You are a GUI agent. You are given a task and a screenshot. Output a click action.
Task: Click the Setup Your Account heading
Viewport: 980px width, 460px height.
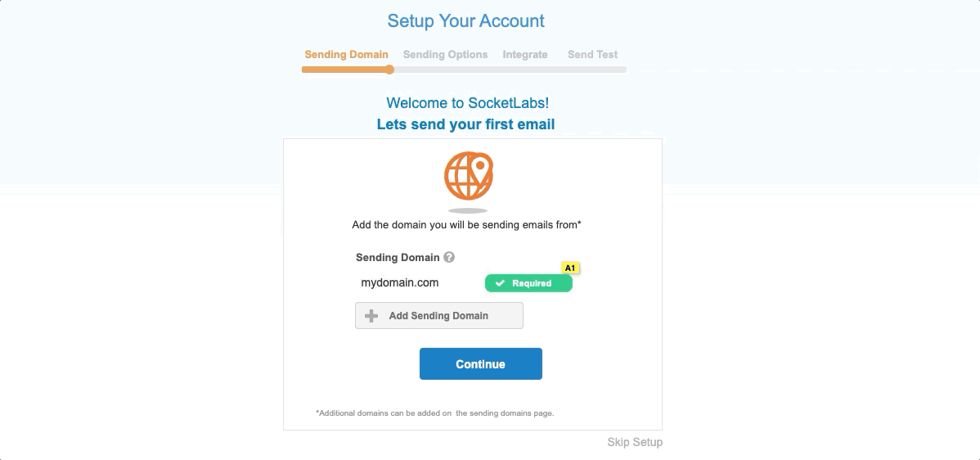pyautogui.click(x=465, y=20)
